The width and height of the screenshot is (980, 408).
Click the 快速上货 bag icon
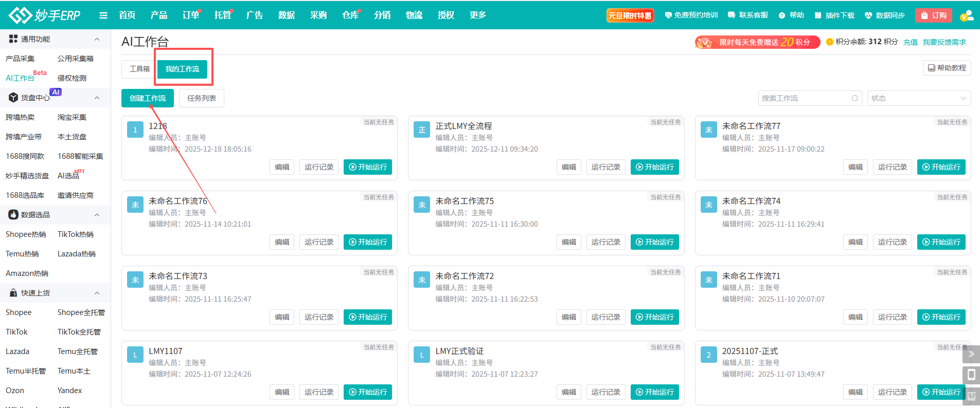click(x=13, y=292)
